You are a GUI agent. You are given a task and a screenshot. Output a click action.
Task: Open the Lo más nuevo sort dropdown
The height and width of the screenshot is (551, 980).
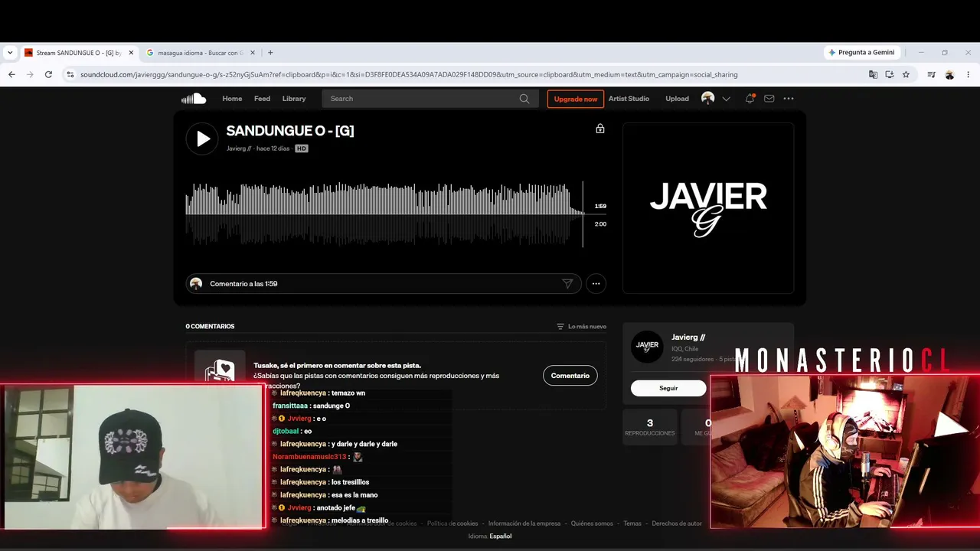[581, 327]
